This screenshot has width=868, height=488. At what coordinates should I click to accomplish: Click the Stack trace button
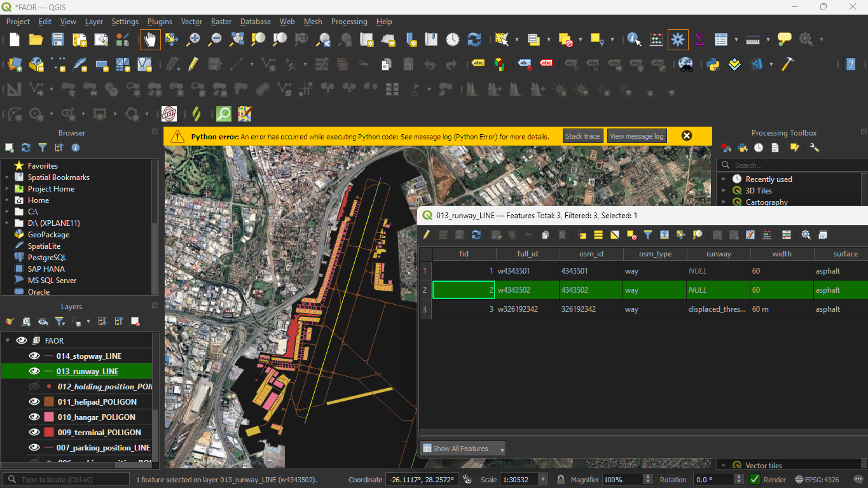click(582, 136)
